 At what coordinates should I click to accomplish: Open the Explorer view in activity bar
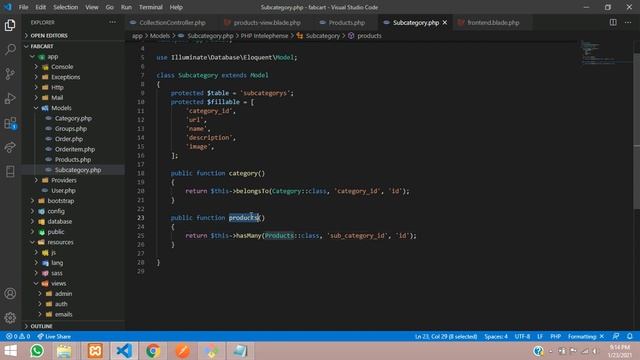pos(10,25)
